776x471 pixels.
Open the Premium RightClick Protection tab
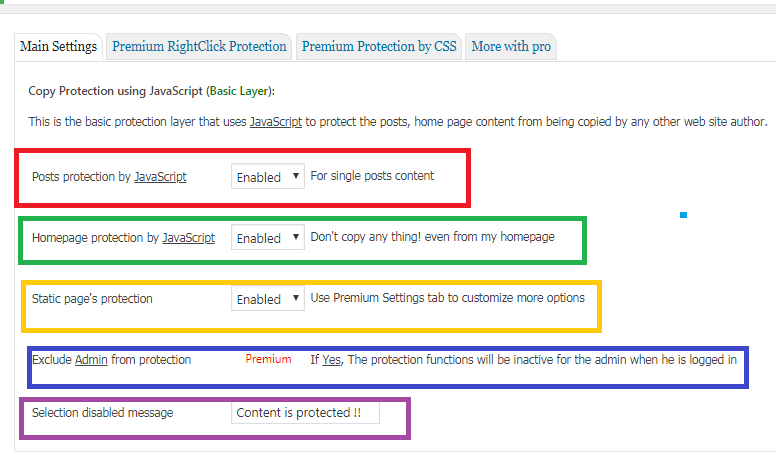click(199, 47)
